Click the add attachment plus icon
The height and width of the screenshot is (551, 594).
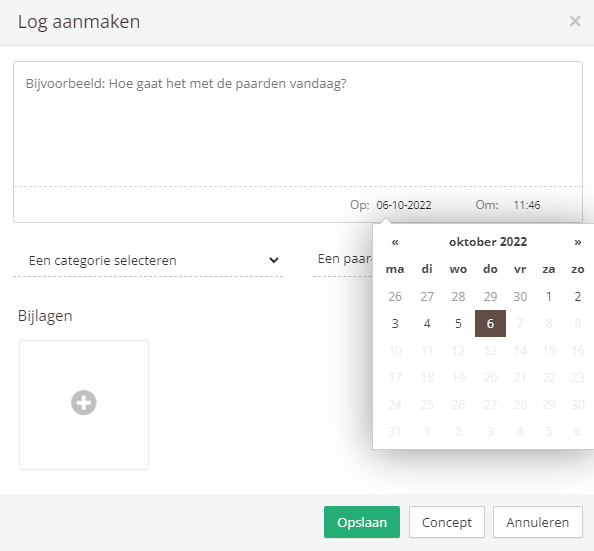point(84,402)
